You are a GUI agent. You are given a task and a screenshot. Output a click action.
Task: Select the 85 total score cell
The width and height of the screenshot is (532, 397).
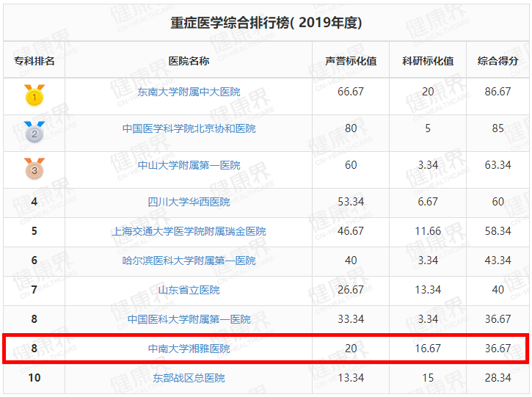(498, 128)
